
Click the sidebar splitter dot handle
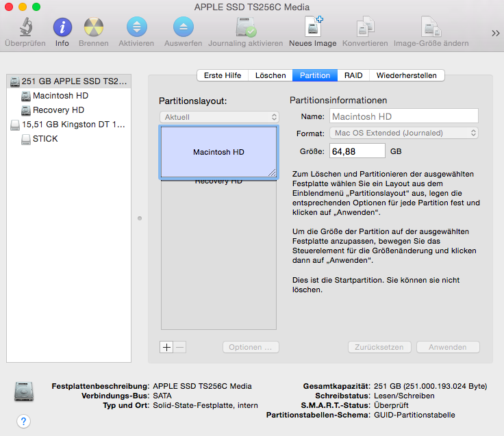click(x=140, y=218)
